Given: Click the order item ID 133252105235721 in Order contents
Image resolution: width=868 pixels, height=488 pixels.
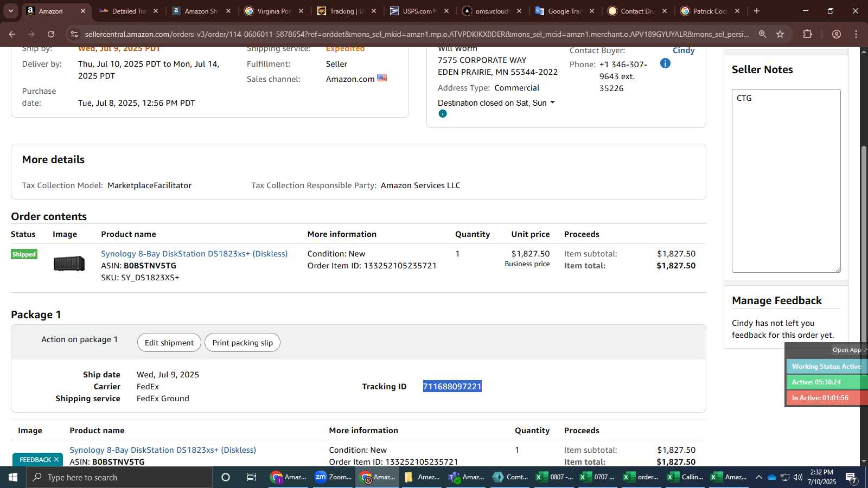Looking at the screenshot, I should coord(400,266).
